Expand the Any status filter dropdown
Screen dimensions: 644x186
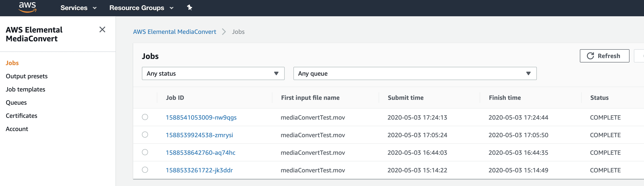(213, 73)
